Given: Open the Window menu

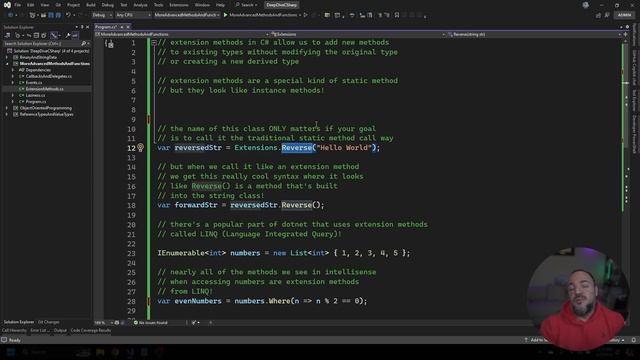Looking at the screenshot, I should click(202, 5).
